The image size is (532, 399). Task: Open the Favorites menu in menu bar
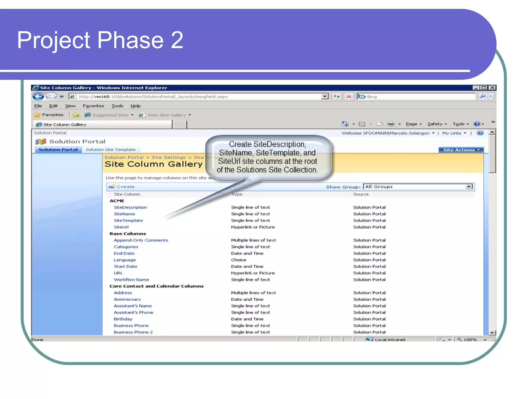tap(93, 106)
